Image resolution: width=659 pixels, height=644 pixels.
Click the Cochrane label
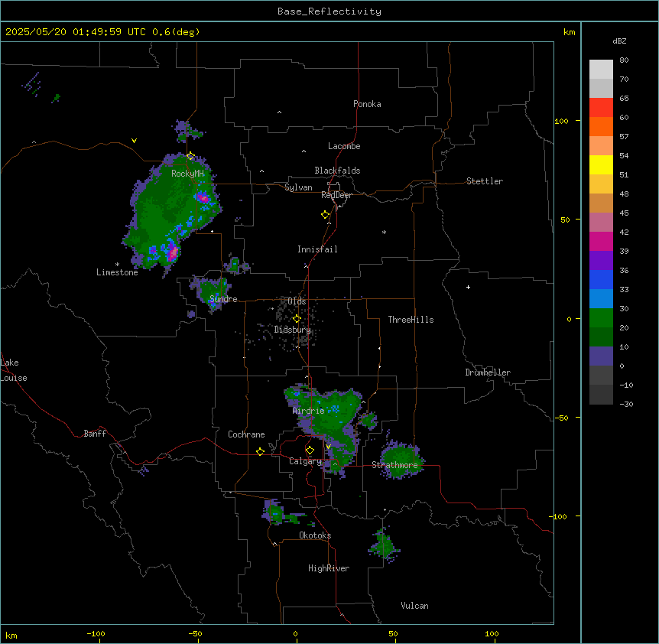tap(246, 434)
